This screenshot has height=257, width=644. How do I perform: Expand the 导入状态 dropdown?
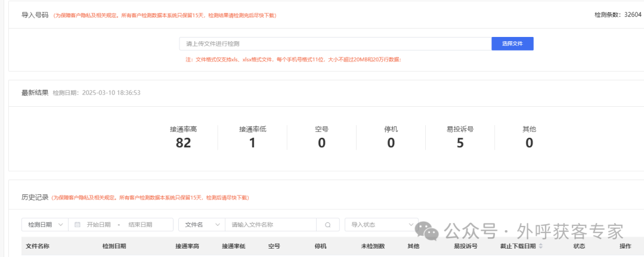pos(380,225)
